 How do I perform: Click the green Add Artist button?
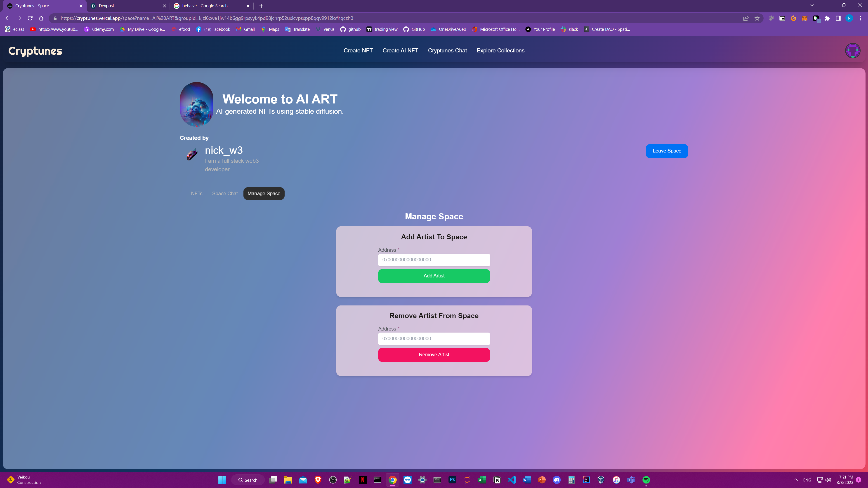pyautogui.click(x=434, y=276)
